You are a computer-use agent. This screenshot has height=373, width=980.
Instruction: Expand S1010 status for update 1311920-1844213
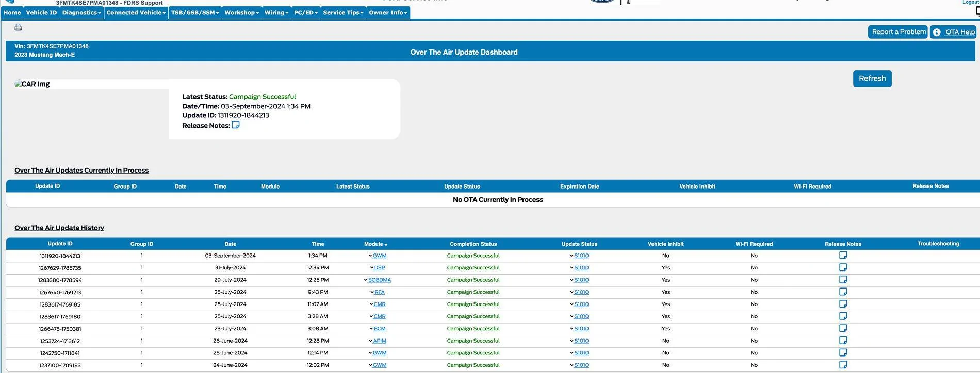[579, 256]
